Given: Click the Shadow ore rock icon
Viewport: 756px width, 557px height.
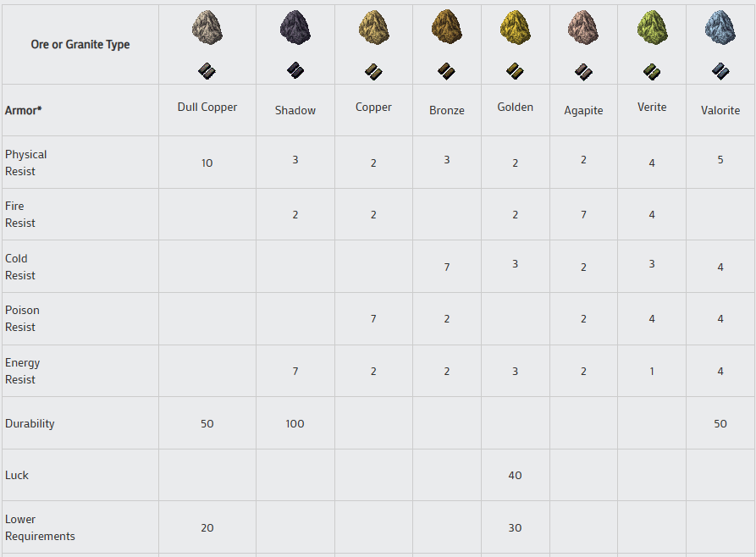Looking at the screenshot, I should 295,27.
